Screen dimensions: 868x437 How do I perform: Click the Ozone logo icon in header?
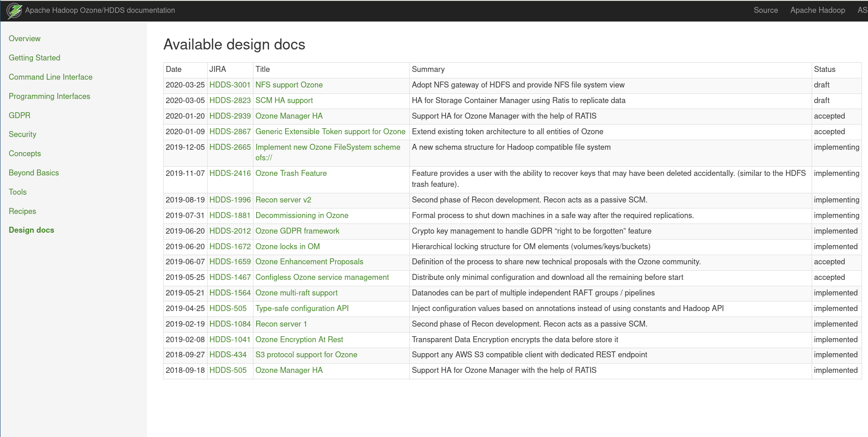click(x=14, y=11)
